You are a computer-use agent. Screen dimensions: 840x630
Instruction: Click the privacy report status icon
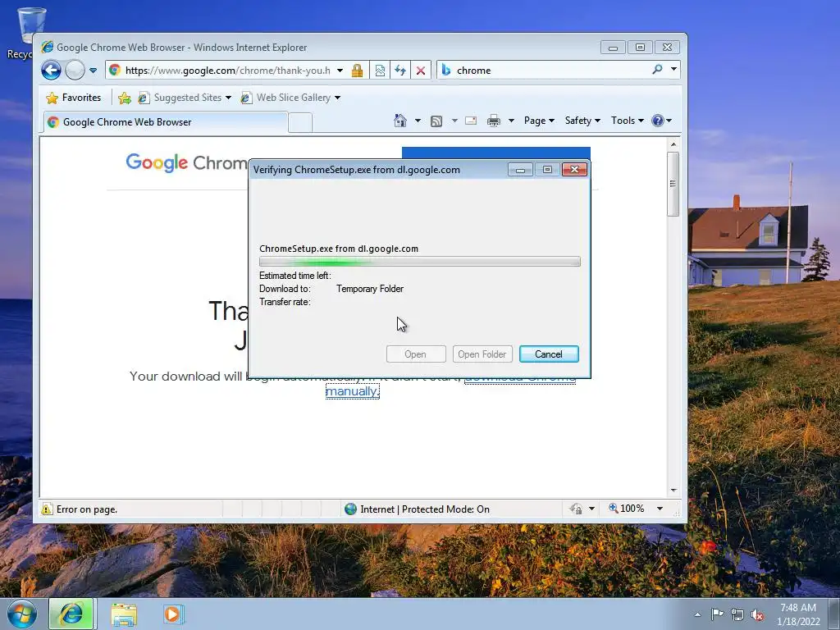click(576, 509)
